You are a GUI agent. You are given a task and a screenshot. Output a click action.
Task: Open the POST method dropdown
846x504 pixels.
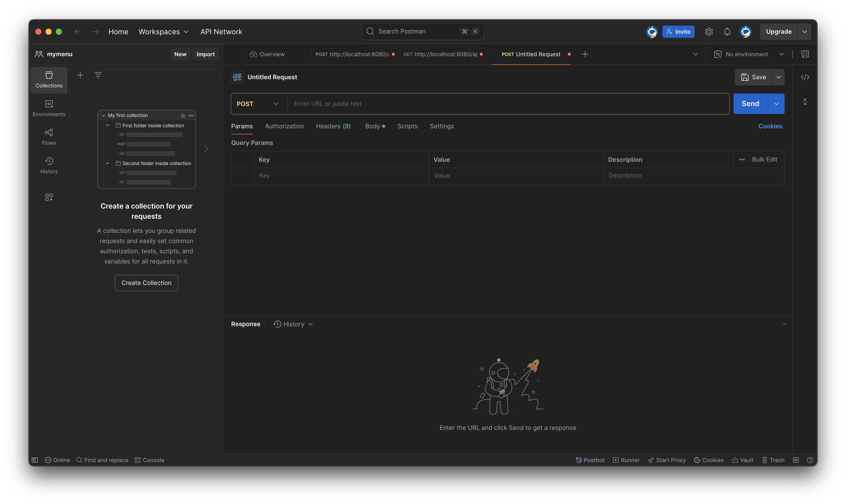point(258,104)
